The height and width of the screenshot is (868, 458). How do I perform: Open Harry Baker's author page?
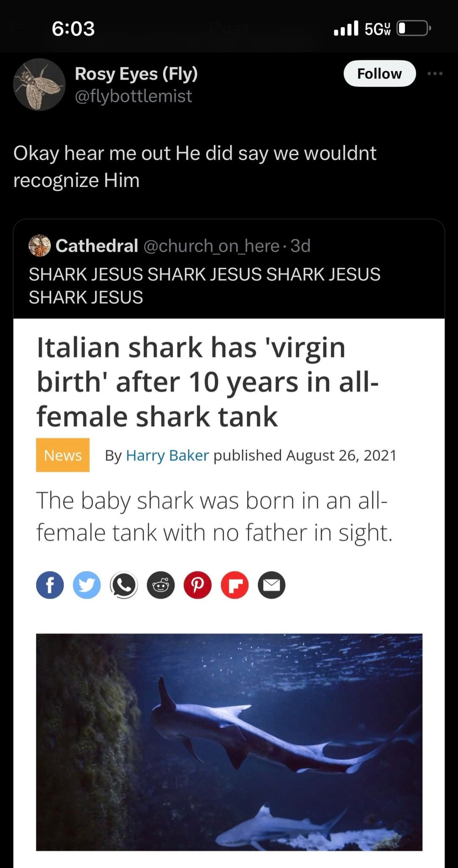167,456
